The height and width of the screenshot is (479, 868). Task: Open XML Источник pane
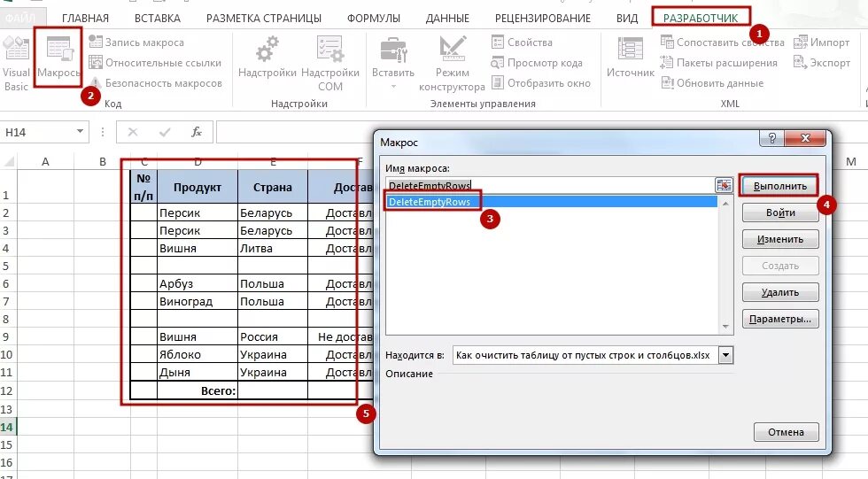(x=630, y=58)
